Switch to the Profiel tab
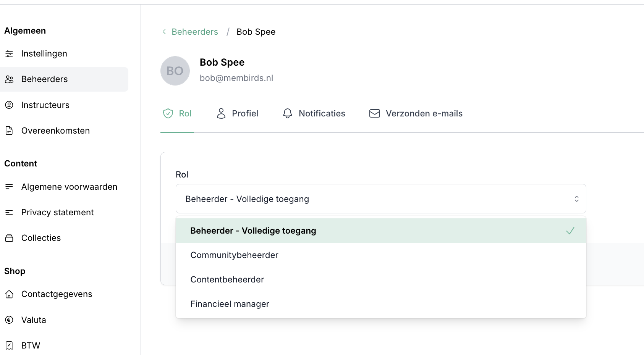644x355 pixels. pos(237,113)
